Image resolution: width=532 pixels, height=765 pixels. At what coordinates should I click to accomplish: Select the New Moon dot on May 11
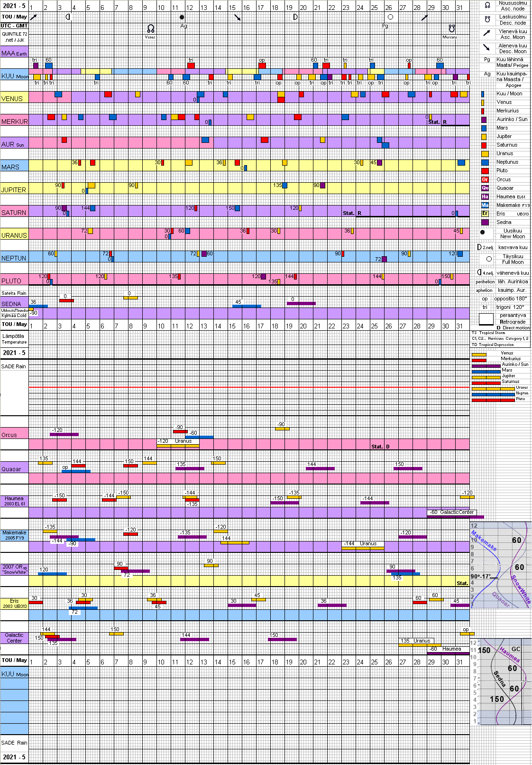click(x=182, y=17)
